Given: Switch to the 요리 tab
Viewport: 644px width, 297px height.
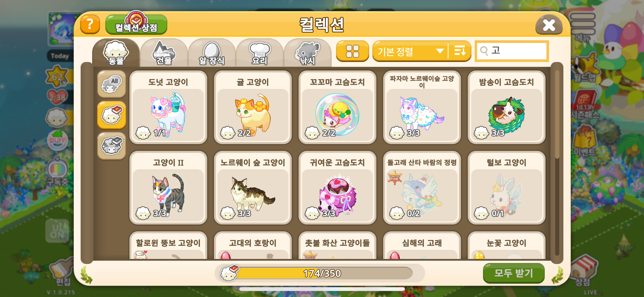Looking at the screenshot, I should 260,53.
